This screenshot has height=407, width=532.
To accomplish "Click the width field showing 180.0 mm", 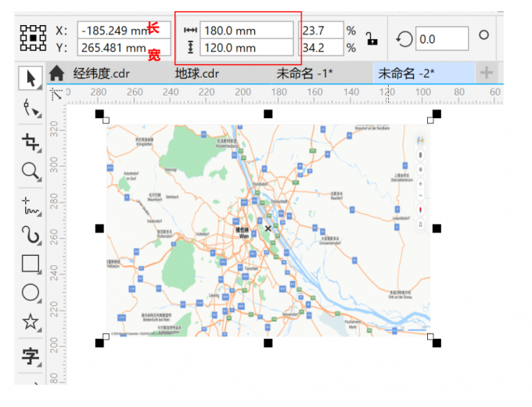I will pos(246,31).
